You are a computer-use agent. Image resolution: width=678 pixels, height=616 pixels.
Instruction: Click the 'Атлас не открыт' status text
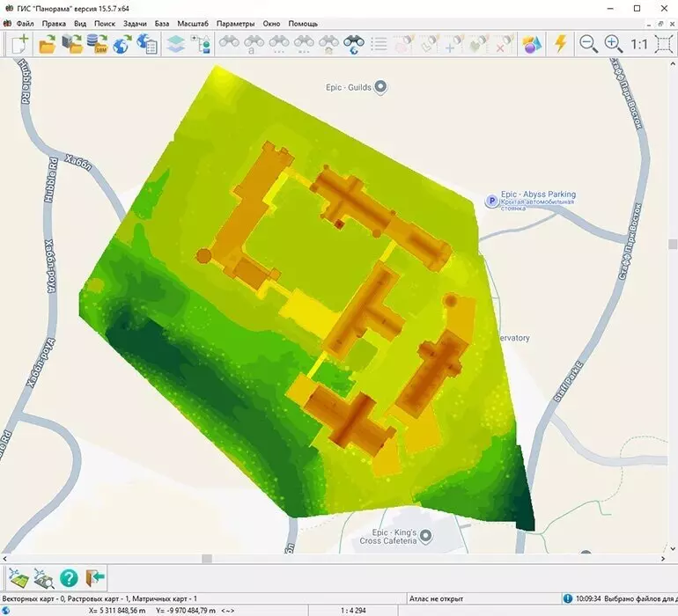coord(436,598)
